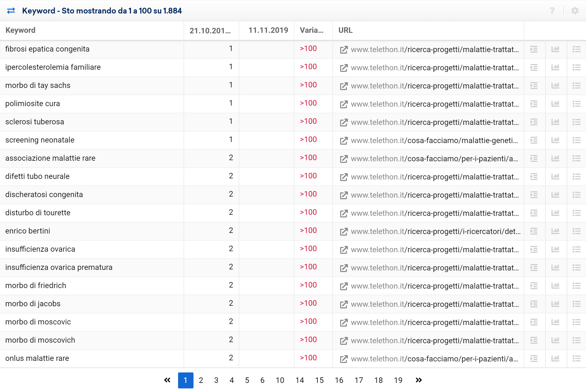Click the swap arrows icon next to Keyword title
Screen dimensions: 586x392
[11, 11]
